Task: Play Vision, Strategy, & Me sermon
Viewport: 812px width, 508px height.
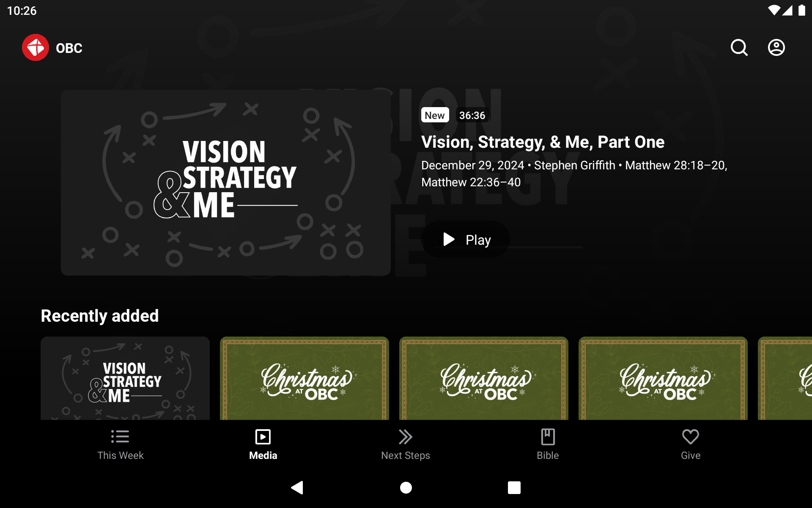Action: 466,240
